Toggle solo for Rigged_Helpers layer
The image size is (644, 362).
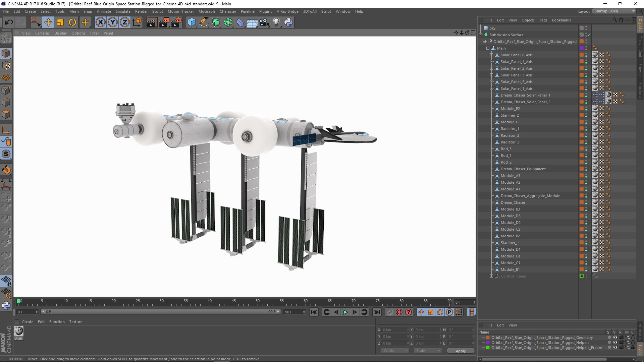[609, 343]
